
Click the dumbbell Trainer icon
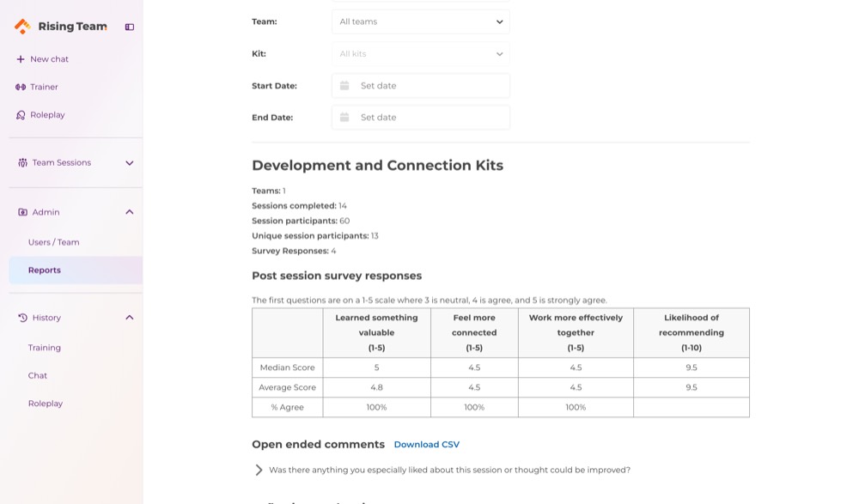pyautogui.click(x=21, y=87)
